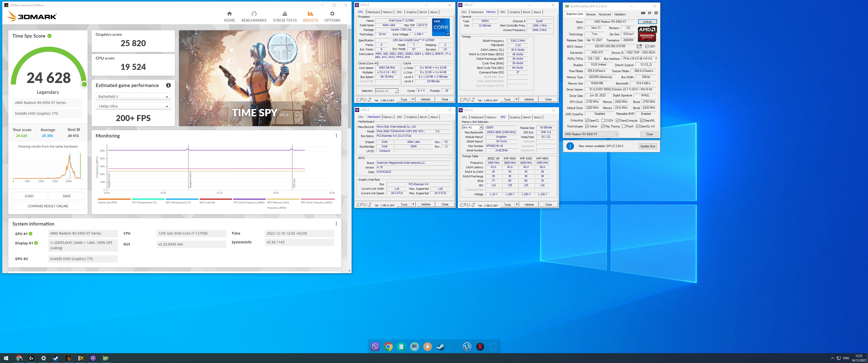Switch to the Advanced tab in GPU-Z
This screenshot has height=363, width=868.
coord(604,14)
